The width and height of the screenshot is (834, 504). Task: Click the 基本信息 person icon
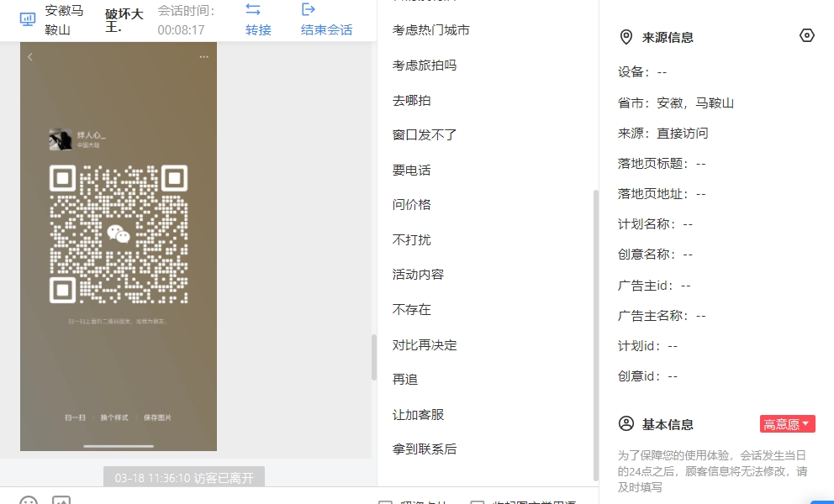point(626,423)
